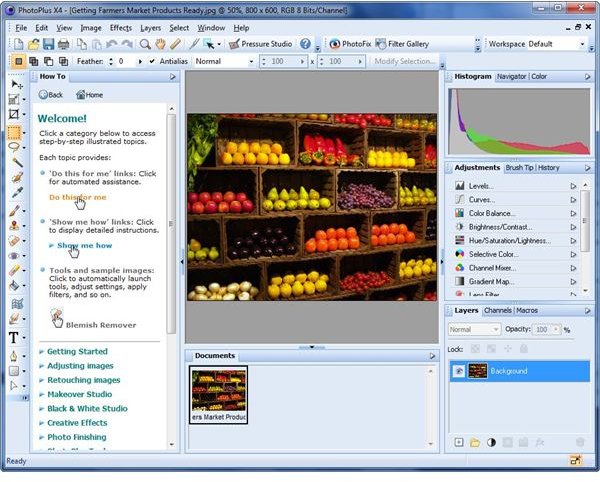This screenshot has height=482, width=600.
Task: Select the rectangle Selection tool
Action: [14, 132]
